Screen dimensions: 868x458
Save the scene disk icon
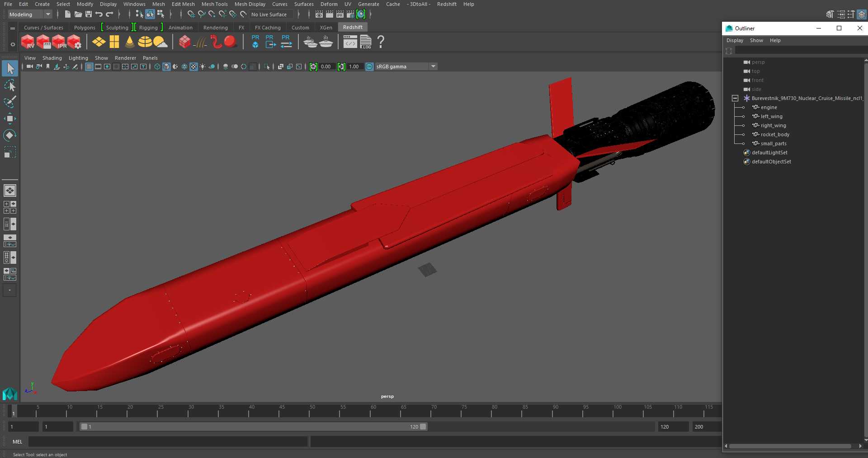point(89,14)
